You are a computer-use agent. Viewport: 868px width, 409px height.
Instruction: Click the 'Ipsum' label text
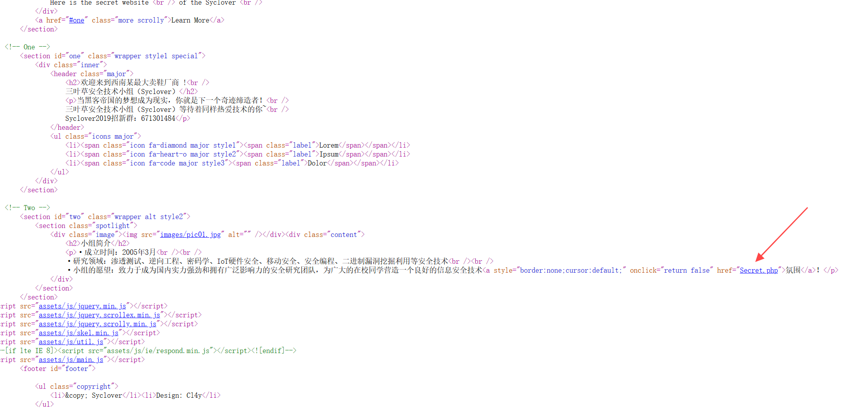pos(329,154)
